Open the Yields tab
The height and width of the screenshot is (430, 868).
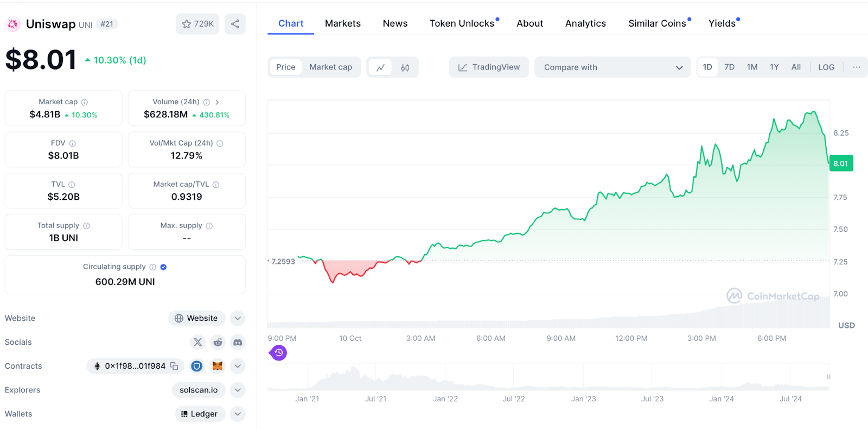pos(722,23)
